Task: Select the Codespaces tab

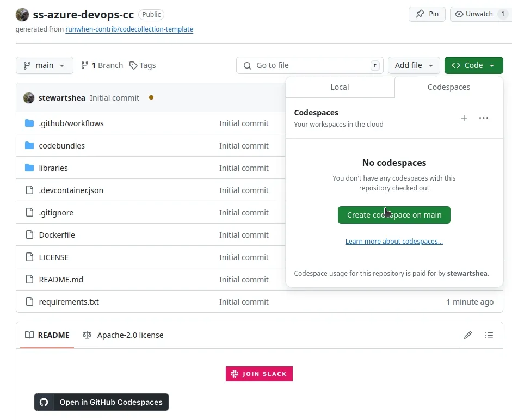Action: (448, 87)
